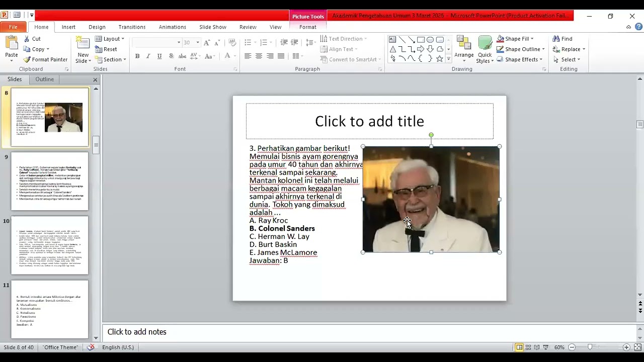Decrease the list indent level
The height and width of the screenshot is (362, 644).
point(284,43)
